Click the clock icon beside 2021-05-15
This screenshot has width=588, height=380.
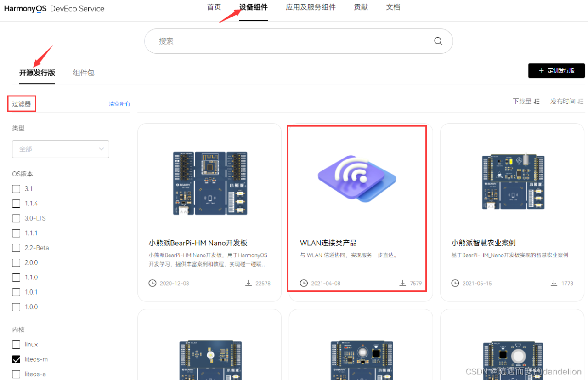[x=455, y=283]
